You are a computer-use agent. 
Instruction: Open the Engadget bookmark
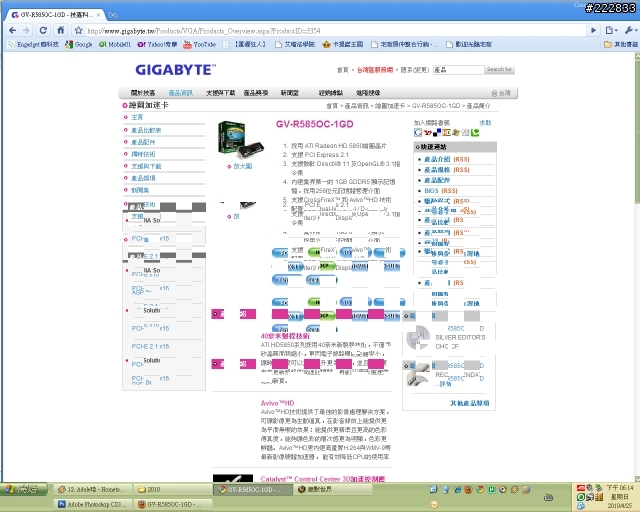tap(33, 44)
